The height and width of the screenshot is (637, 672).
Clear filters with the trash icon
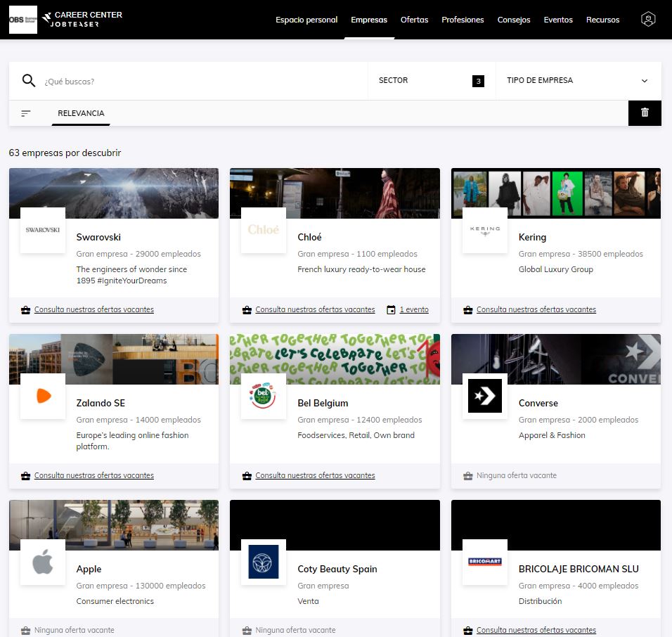coord(645,112)
